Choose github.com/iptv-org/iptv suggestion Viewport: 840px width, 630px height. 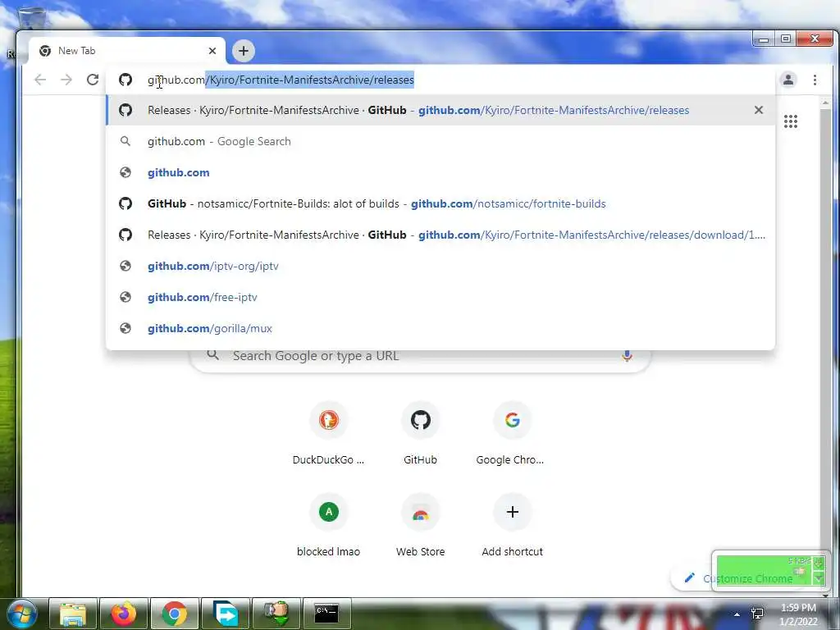[x=441, y=266]
